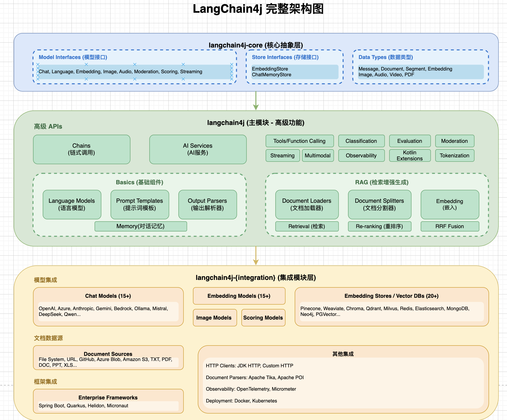507x420 pixels.
Task: Select the 'Data Types (数据类型)' label
Action: point(386,57)
